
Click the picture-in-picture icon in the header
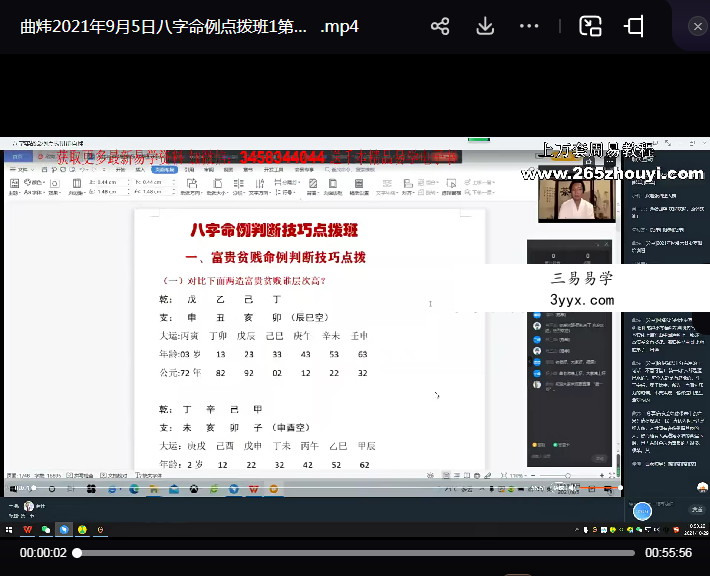(x=590, y=26)
